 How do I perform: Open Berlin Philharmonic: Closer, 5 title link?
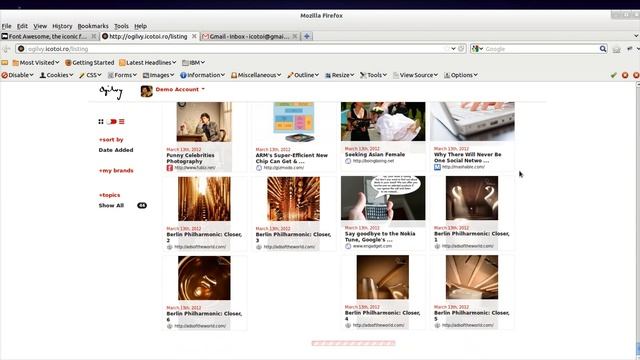click(x=471, y=316)
